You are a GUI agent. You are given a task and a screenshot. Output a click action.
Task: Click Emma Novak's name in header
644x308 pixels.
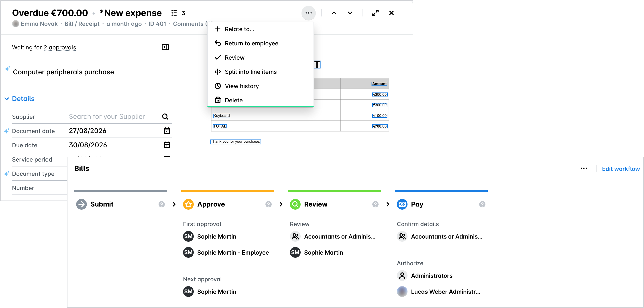tap(39, 24)
